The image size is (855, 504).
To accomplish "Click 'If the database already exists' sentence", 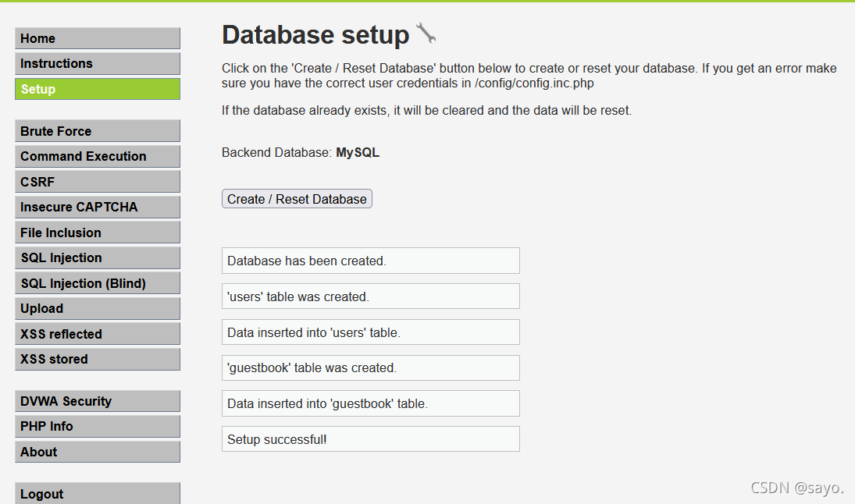I will click(426, 111).
